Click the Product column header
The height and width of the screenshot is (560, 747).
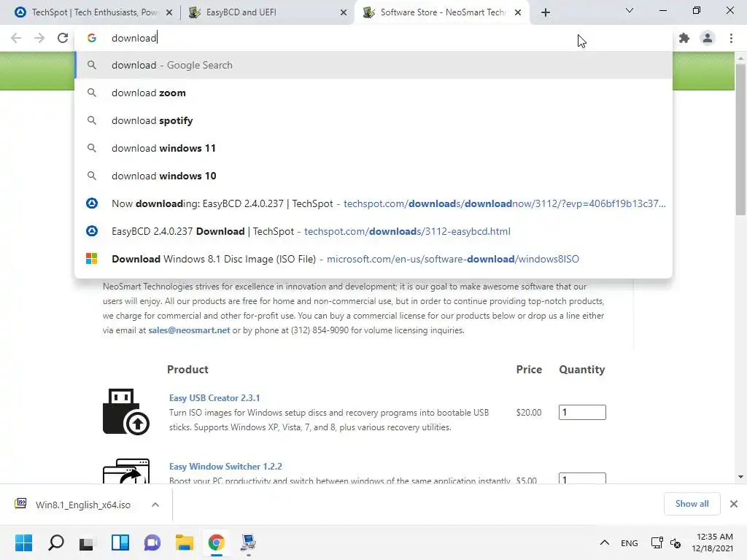(x=187, y=370)
